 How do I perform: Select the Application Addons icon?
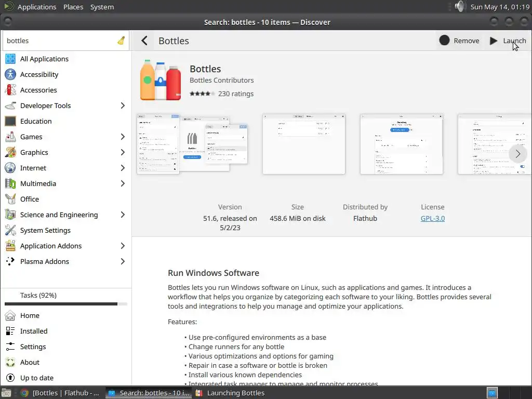(10, 246)
